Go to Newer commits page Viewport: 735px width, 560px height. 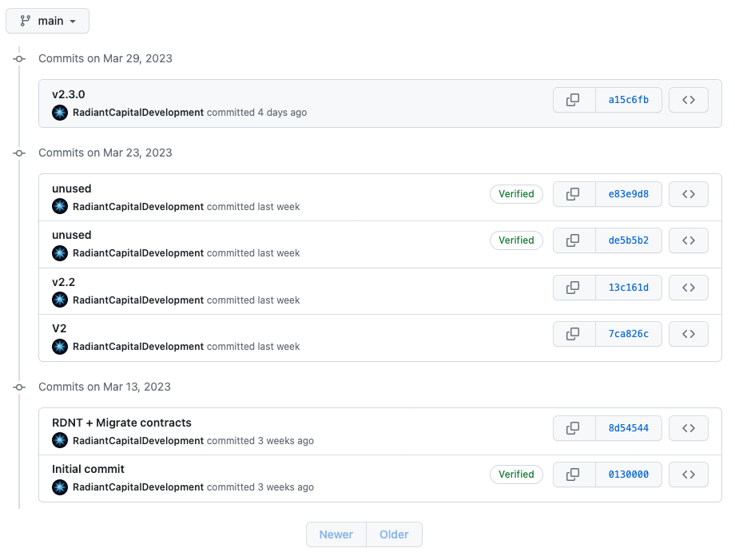click(336, 534)
